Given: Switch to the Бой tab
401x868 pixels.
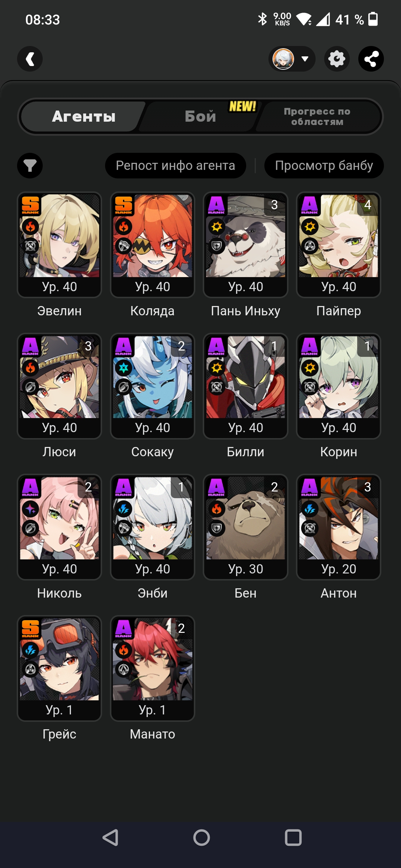Looking at the screenshot, I should coord(200,116).
